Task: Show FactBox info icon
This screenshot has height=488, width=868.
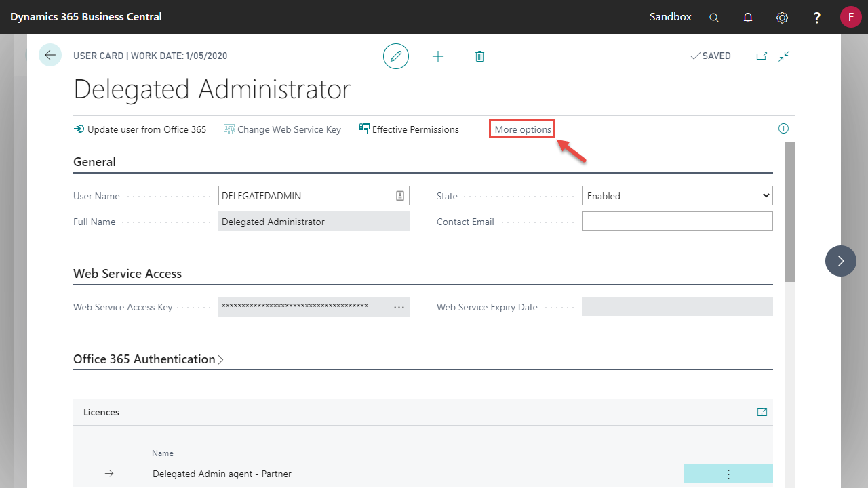Action: pyautogui.click(x=783, y=129)
